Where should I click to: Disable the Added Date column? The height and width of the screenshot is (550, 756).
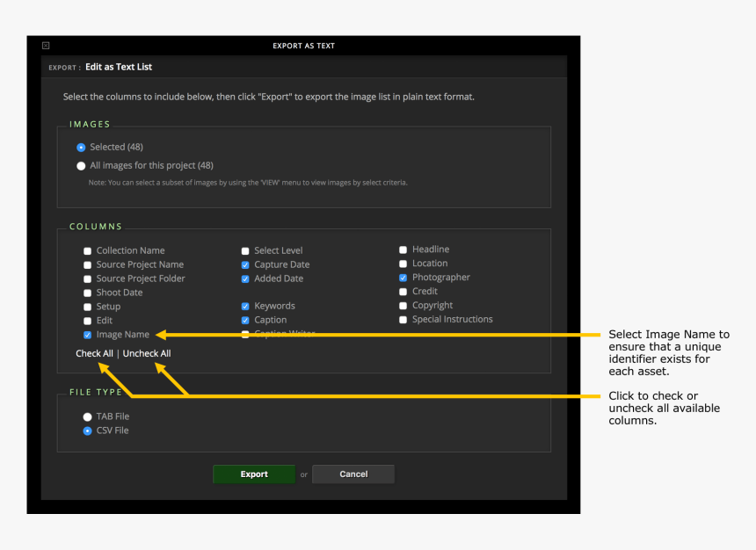245,279
